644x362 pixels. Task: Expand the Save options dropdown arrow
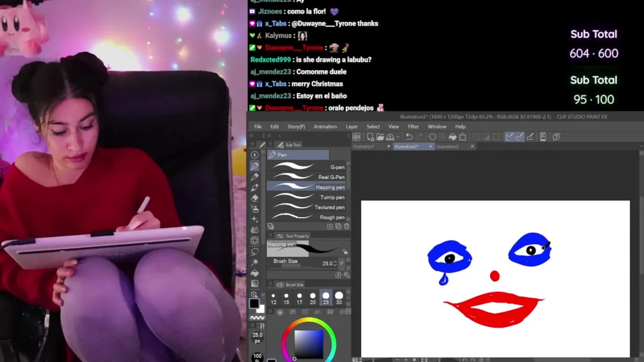pyautogui.click(x=398, y=137)
